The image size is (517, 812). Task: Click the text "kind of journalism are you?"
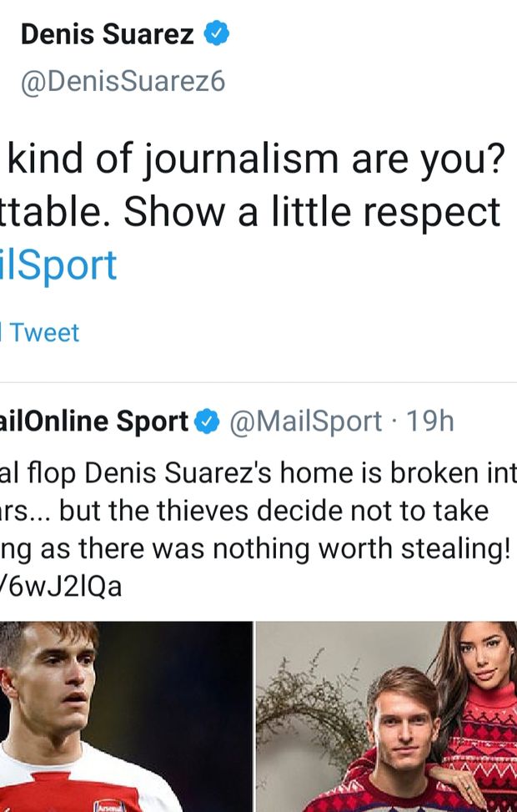(255, 159)
